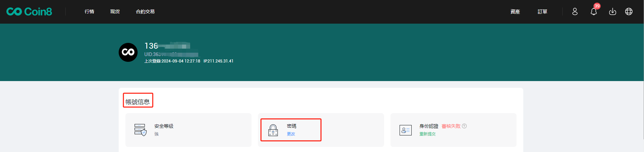This screenshot has height=152, width=644.
Task: Click the 安全等級 security level card
Action: click(x=188, y=130)
